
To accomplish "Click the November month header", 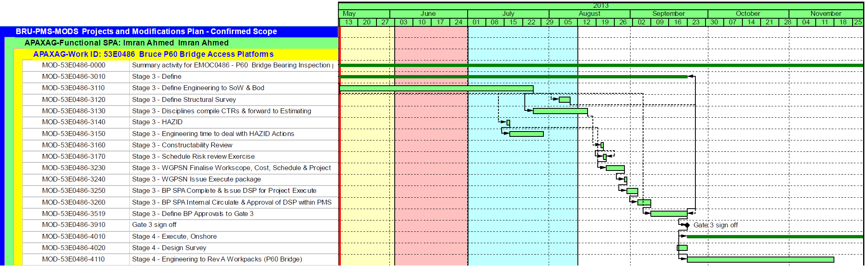I will click(x=825, y=14).
